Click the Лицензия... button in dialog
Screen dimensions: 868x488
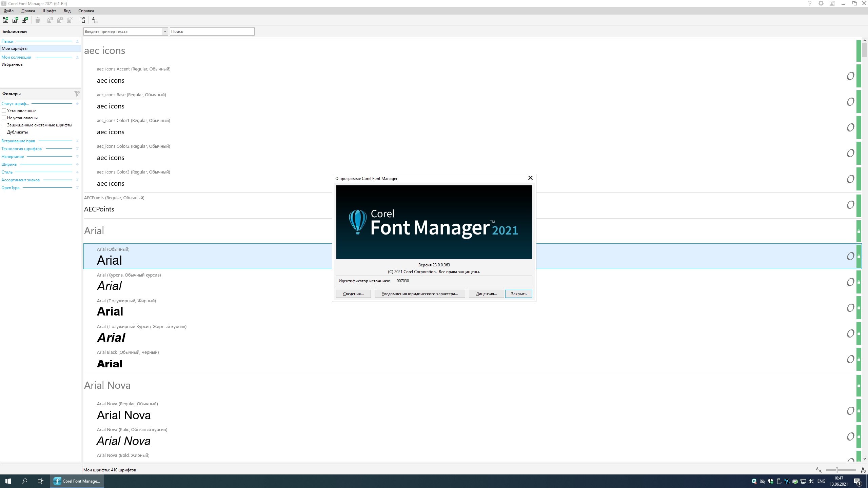(x=486, y=294)
